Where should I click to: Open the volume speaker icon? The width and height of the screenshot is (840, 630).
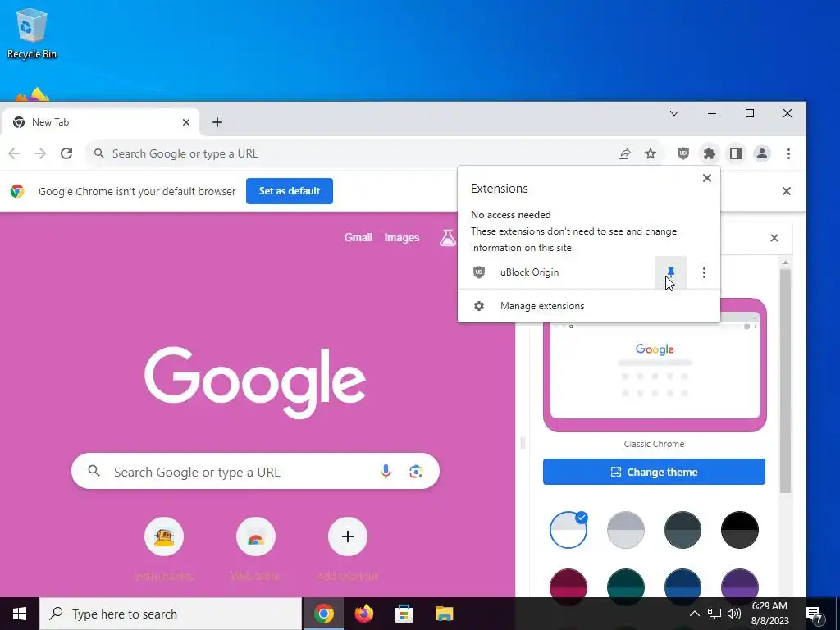coord(734,614)
